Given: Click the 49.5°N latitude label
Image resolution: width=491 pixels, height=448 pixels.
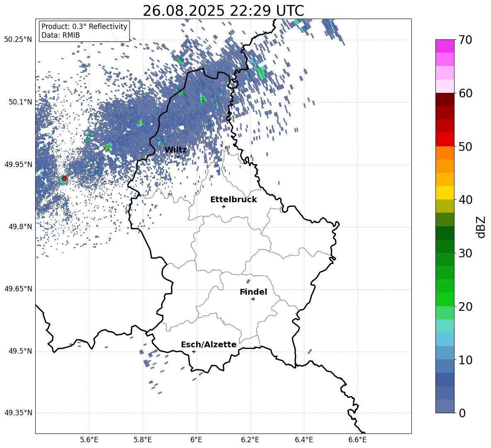Looking at the screenshot, I should coord(20,351).
